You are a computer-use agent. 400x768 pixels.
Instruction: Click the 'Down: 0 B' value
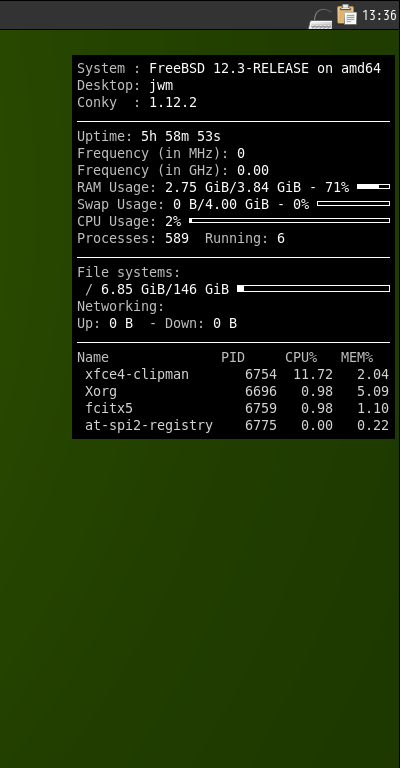(201, 323)
